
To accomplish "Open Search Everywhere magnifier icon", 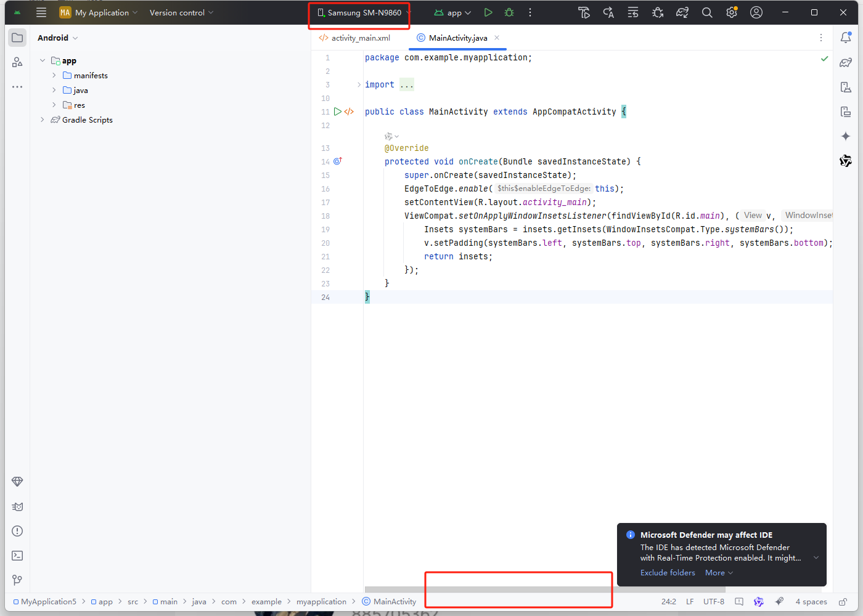I will [x=707, y=12].
